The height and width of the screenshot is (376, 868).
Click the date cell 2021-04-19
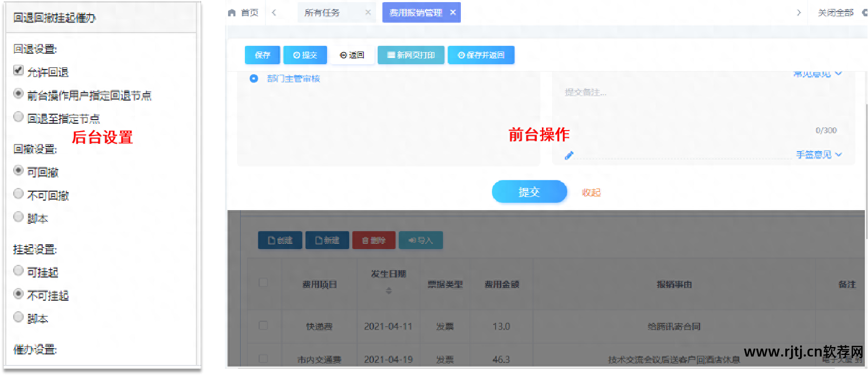coord(388,360)
